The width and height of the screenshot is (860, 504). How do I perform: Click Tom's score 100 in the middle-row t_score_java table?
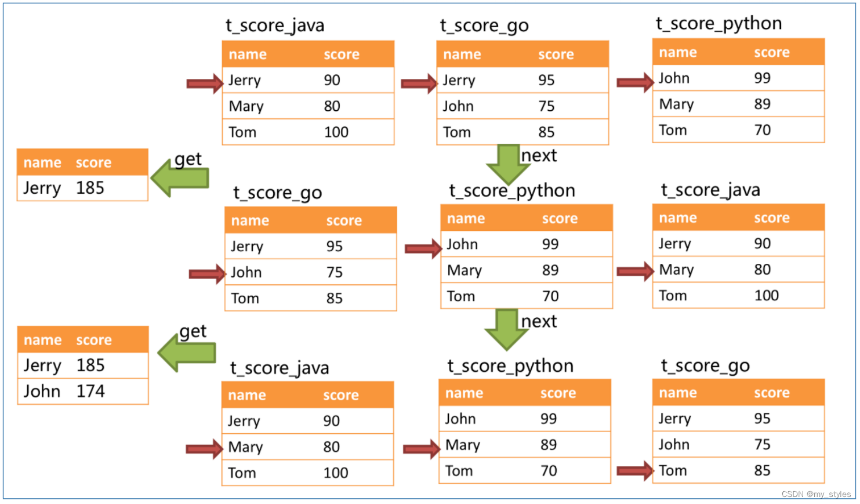767,296
